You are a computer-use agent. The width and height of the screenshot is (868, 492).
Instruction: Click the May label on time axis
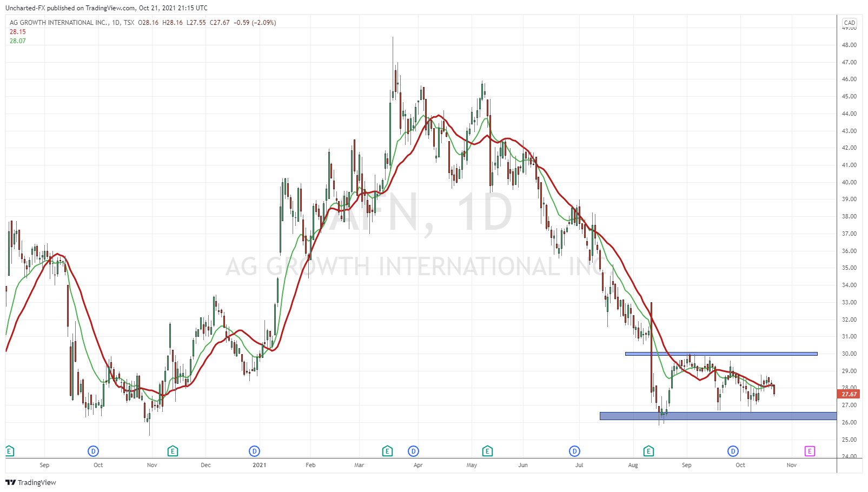[472, 465]
